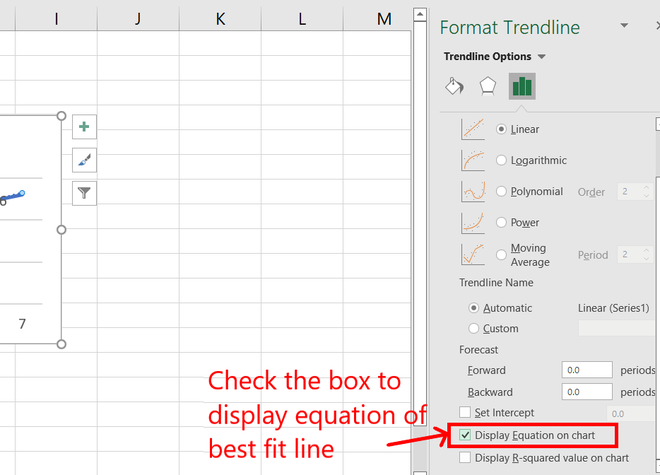Select Trendline Options bar chart tab
660x475 pixels.
(x=522, y=86)
